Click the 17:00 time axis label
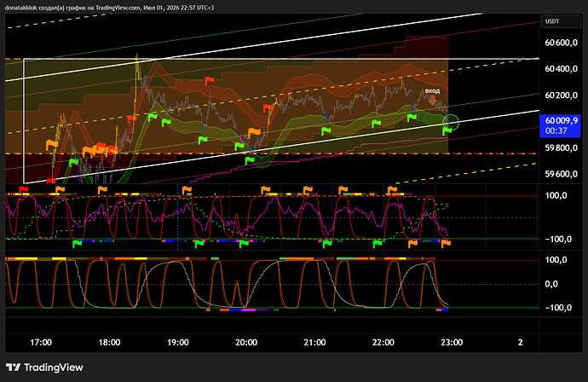Image resolution: width=588 pixels, height=382 pixels. 41,342
